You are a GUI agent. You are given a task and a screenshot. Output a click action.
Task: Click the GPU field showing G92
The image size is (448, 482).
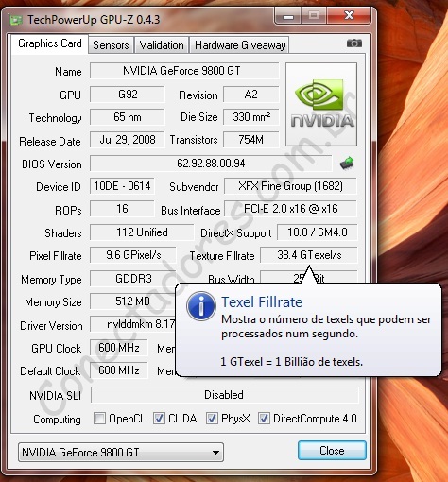point(128,95)
